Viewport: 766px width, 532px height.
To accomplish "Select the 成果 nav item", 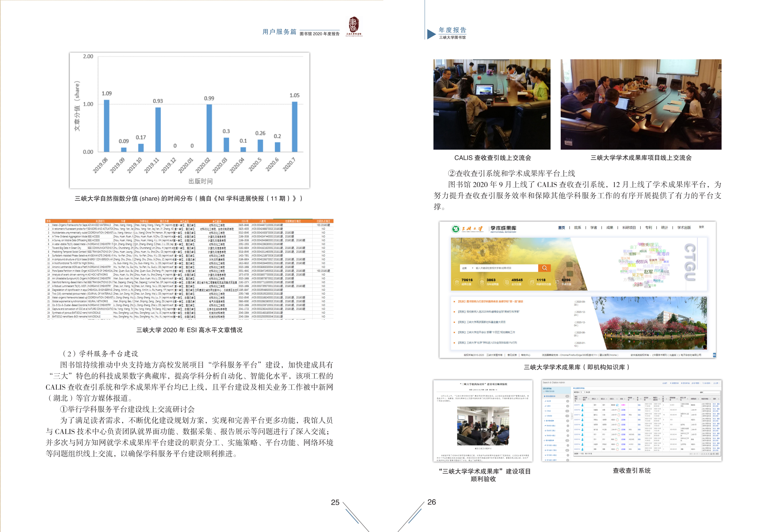I will pos(610,228).
